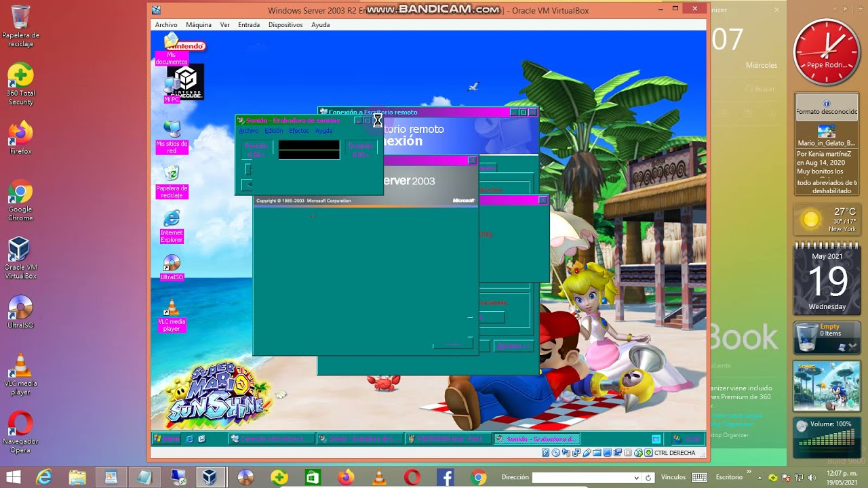868x488 pixels.
Task: Open Edición menu in Grabadora de sonidos
Action: pyautogui.click(x=274, y=131)
